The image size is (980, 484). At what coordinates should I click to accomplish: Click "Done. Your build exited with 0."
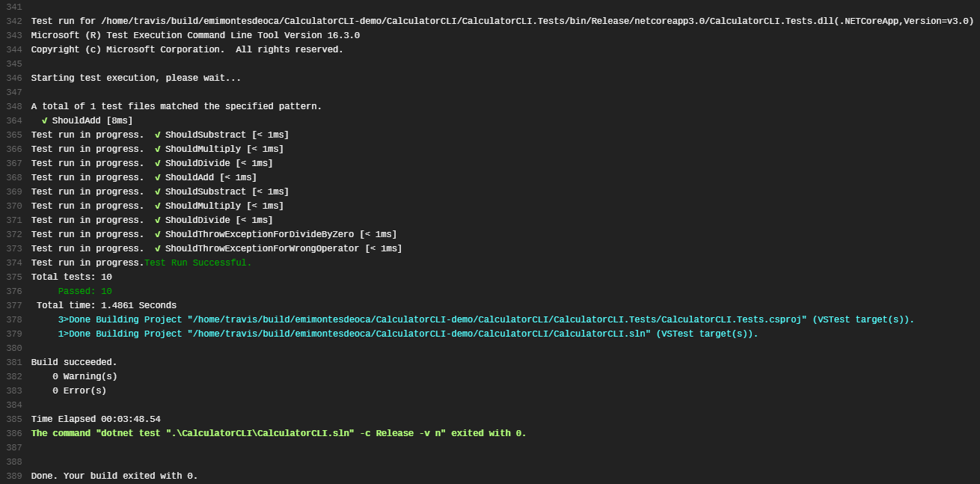(114, 476)
